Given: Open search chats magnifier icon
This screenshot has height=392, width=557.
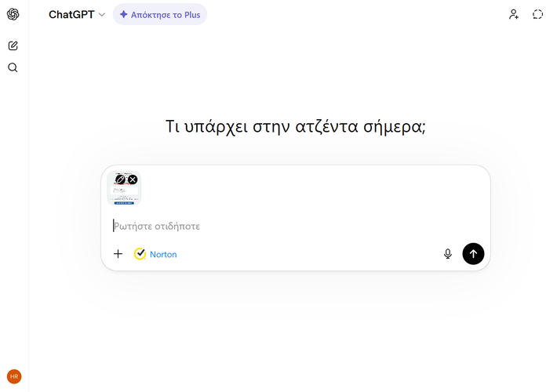Looking at the screenshot, I should click(13, 67).
